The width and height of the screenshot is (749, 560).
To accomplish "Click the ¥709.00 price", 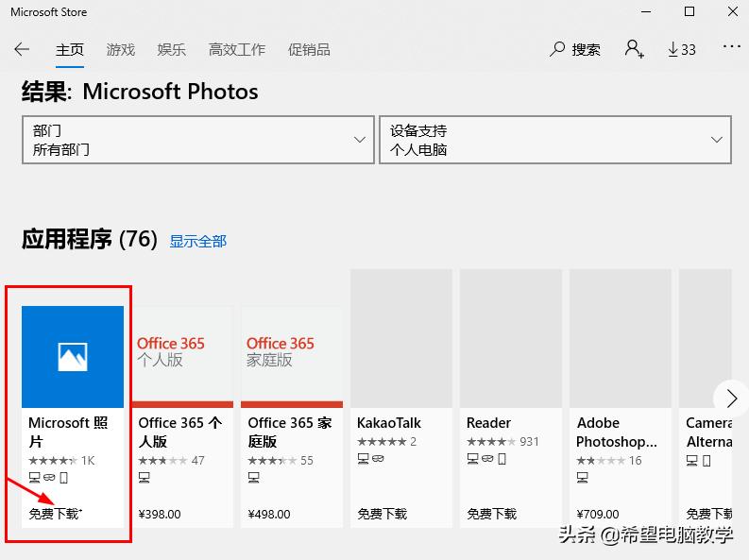I will [x=598, y=514].
